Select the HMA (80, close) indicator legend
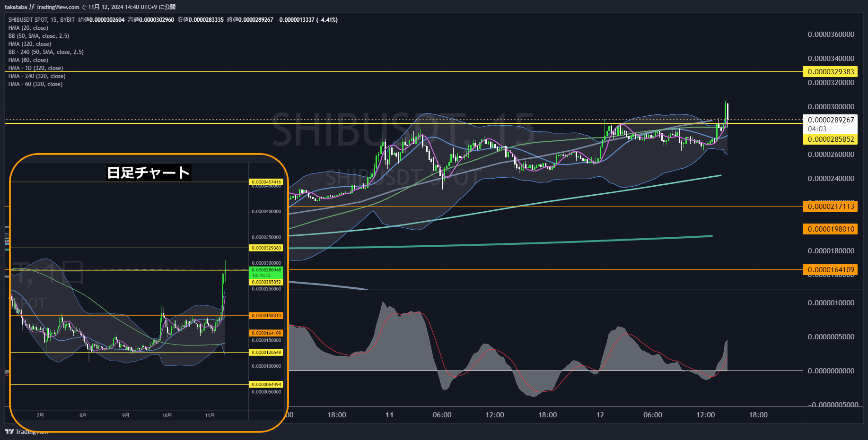The height and width of the screenshot is (440, 868). point(28,60)
